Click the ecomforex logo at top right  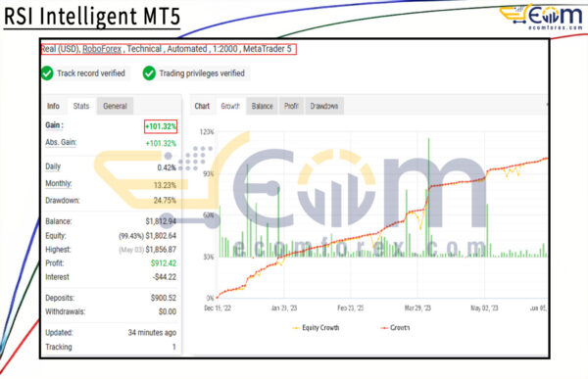(x=541, y=18)
